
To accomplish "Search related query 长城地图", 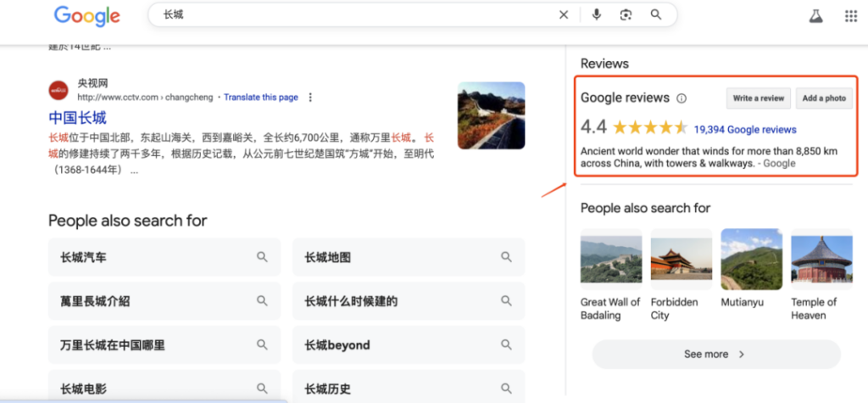I will tap(409, 257).
